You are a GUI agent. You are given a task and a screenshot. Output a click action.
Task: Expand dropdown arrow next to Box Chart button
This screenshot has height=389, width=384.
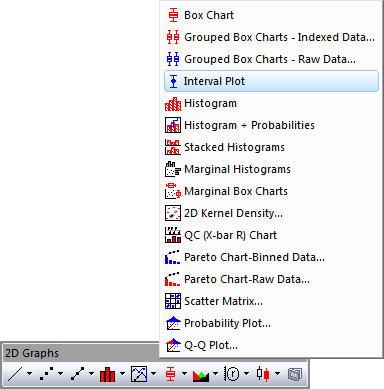tap(184, 374)
